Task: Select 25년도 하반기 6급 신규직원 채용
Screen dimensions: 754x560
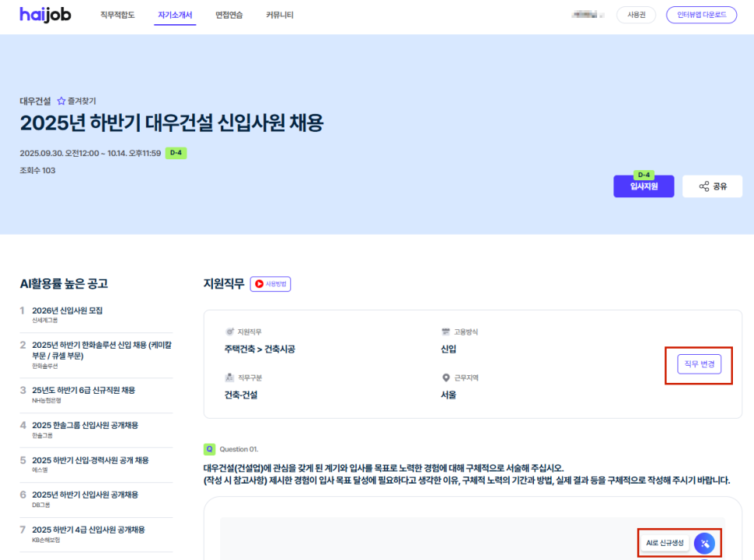Action: [x=84, y=390]
